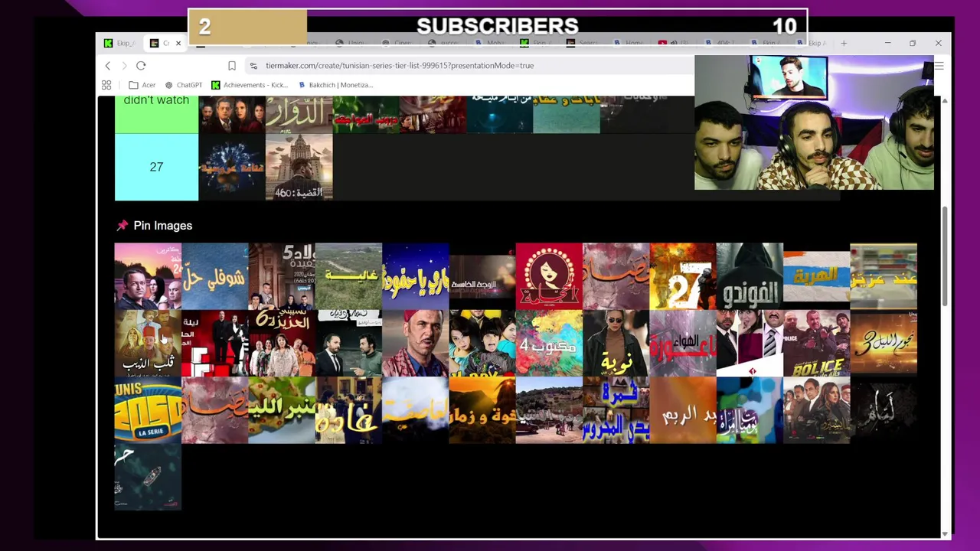Select the يوميات امرأة blue thumbnail
The width and height of the screenshot is (980, 551).
coord(750,410)
